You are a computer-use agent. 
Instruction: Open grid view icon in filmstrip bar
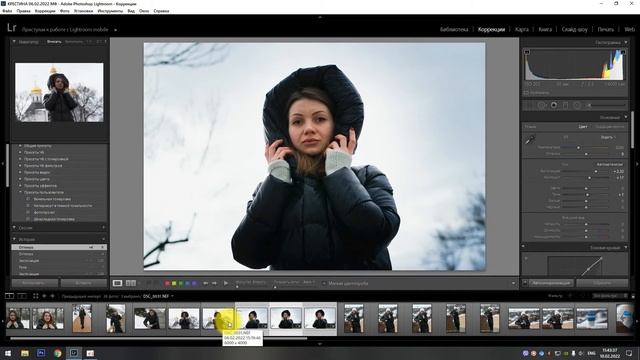36,296
